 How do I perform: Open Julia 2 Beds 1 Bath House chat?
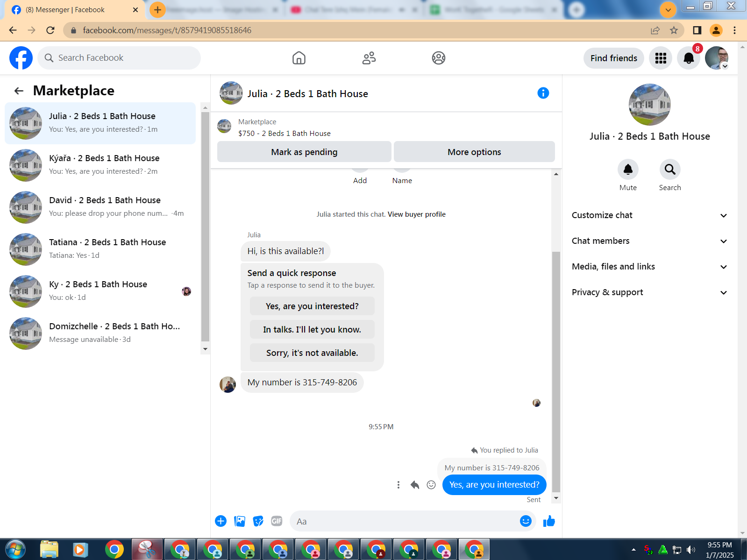coord(100,123)
